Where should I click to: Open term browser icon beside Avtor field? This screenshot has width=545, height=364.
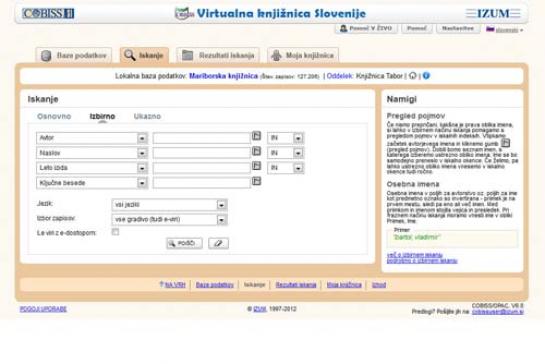point(256,136)
